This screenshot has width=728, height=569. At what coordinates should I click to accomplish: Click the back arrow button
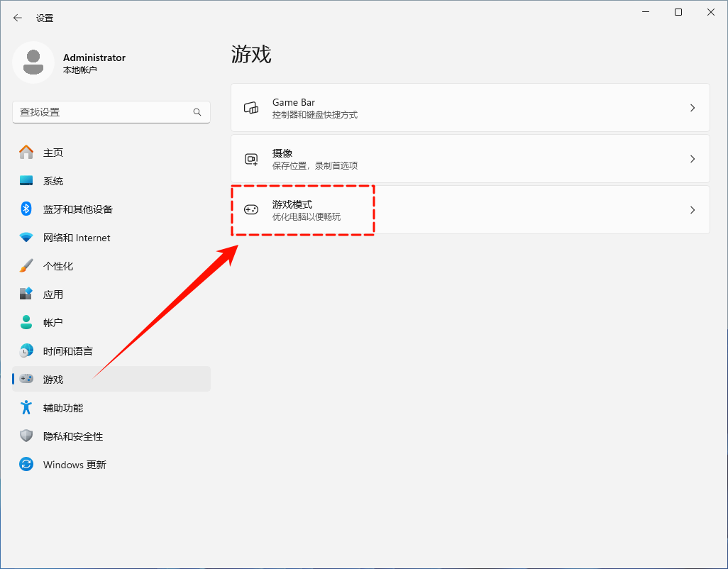click(x=17, y=18)
